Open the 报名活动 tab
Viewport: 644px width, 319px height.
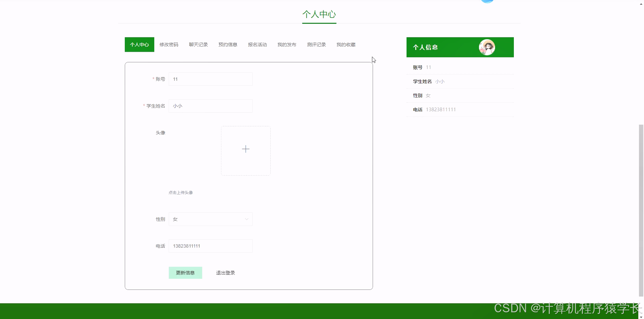tap(257, 44)
